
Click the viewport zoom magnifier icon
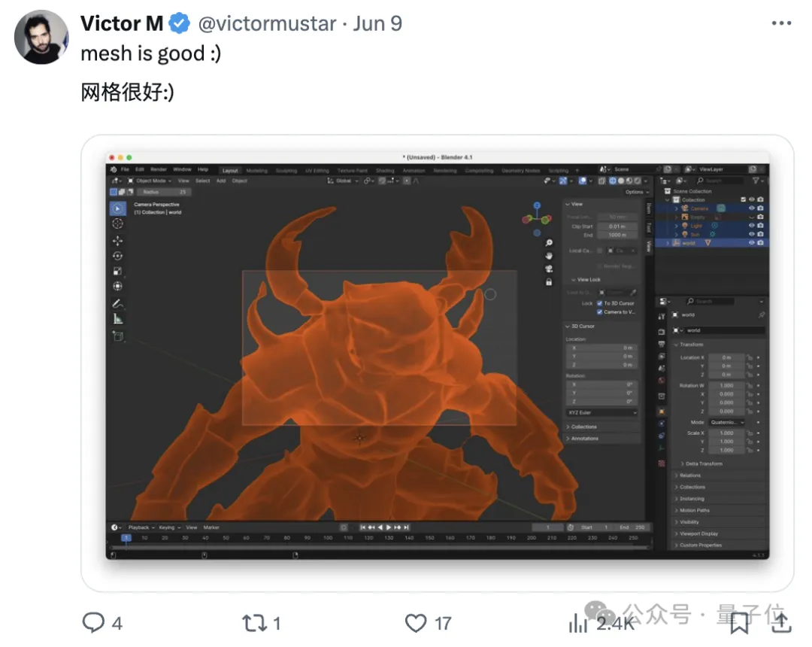click(x=550, y=243)
